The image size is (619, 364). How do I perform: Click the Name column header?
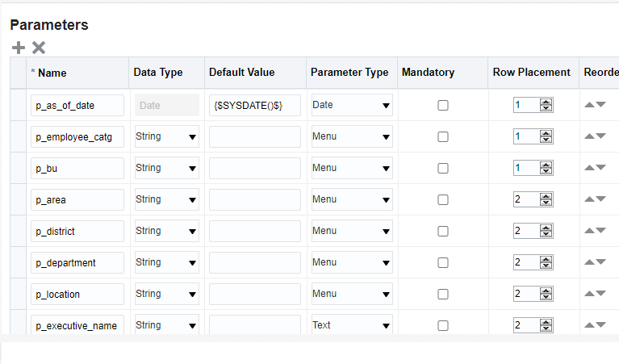[52, 73]
